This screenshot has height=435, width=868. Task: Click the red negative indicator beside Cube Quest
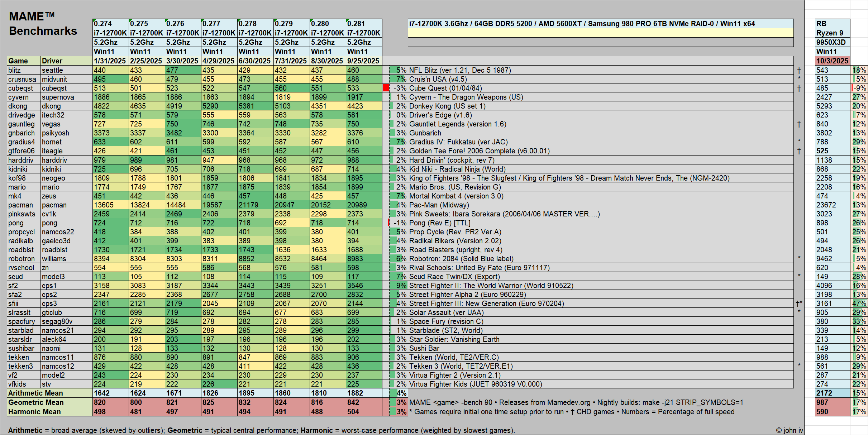pos(386,88)
